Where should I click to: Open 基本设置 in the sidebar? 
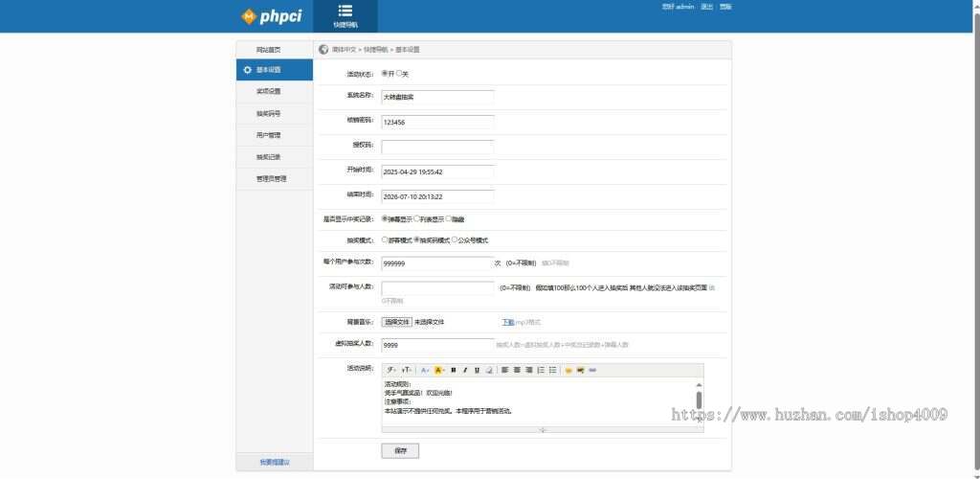point(275,70)
